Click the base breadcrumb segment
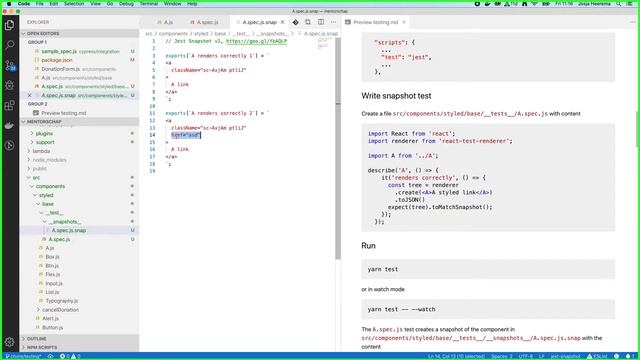640x360 pixels. click(x=220, y=33)
